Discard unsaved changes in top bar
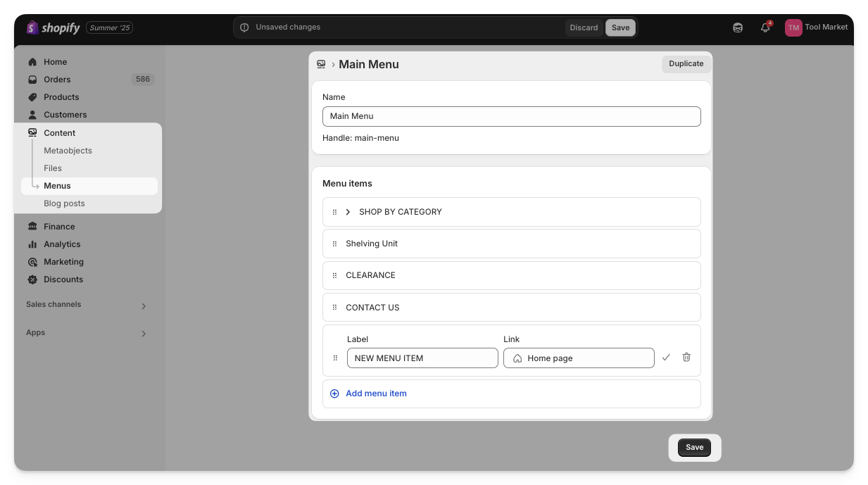This screenshot has height=485, width=868. 584,27
